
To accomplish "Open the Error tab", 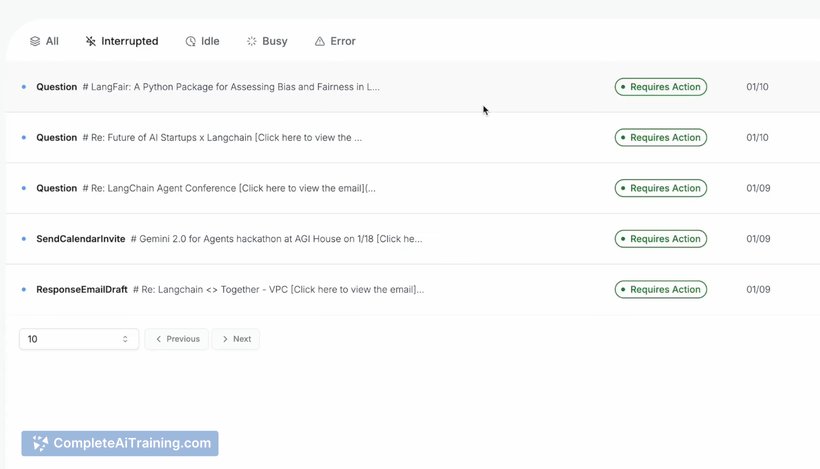I will tap(335, 41).
